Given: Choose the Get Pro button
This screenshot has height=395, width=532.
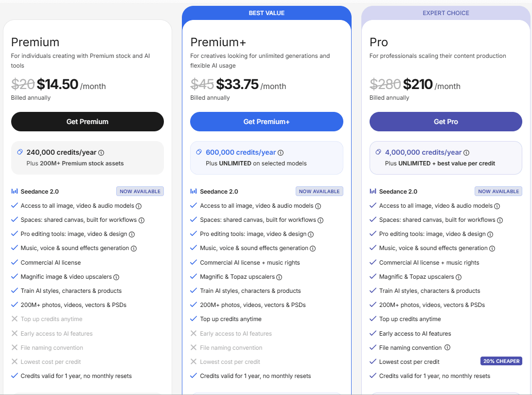Looking at the screenshot, I should coord(446,122).
